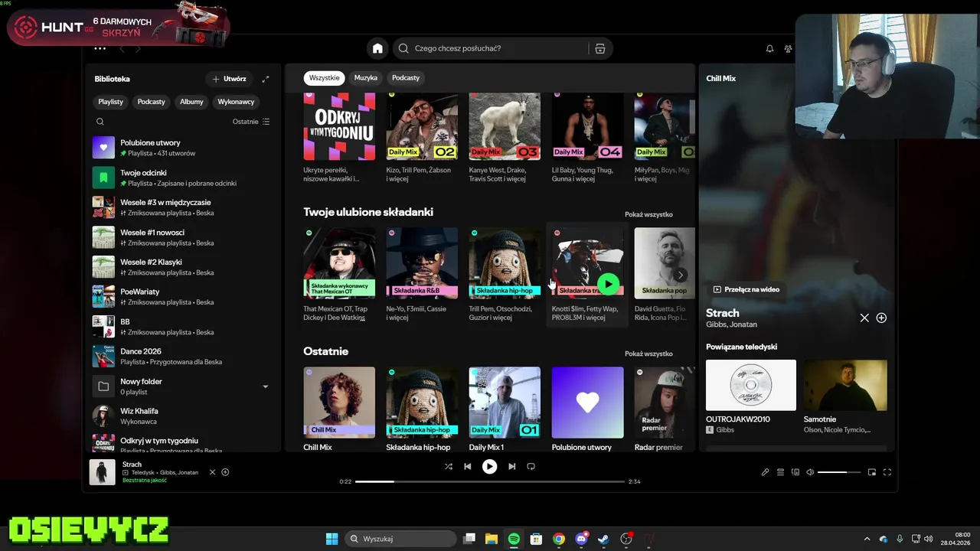Select the Muzyka filter chip
Viewport: 980px width, 551px height.
tap(366, 77)
